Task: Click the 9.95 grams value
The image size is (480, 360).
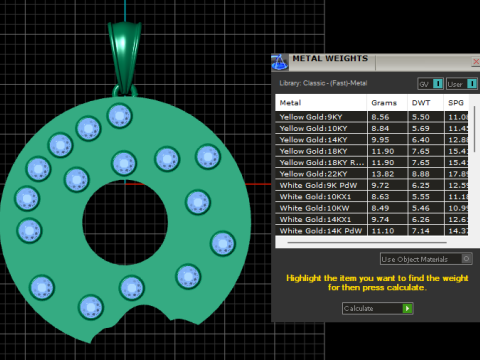Action: 380,140
